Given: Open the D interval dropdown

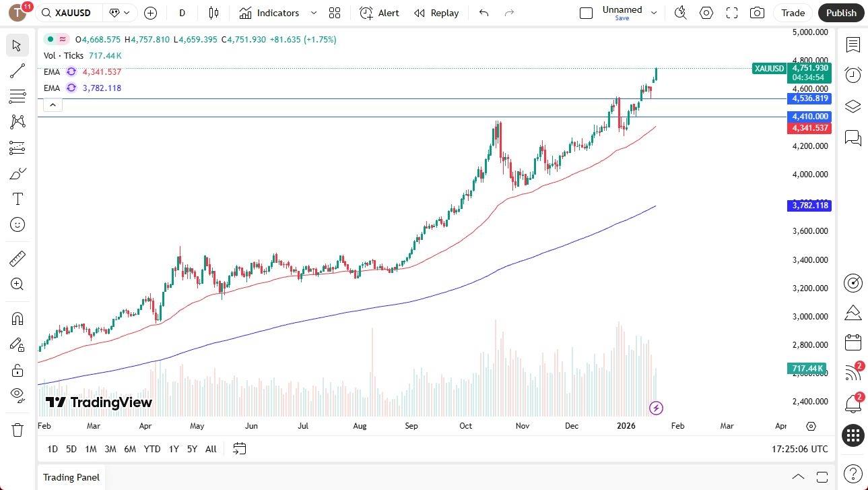Looking at the screenshot, I should 182,13.
